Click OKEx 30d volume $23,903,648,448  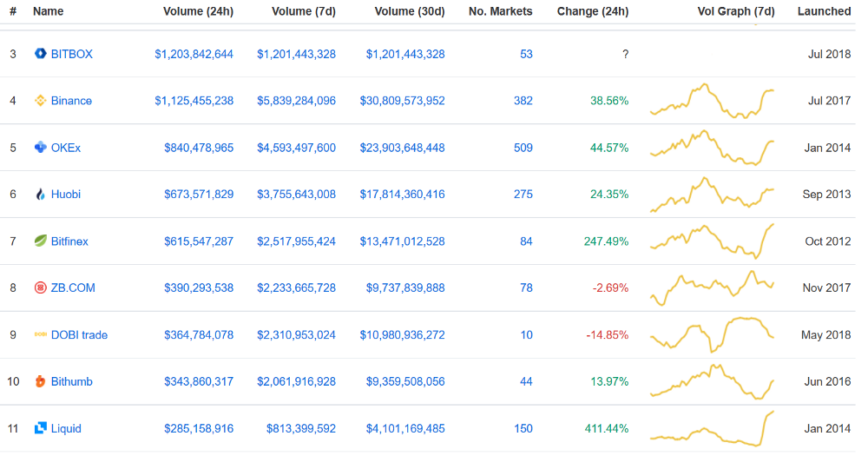[x=403, y=148]
